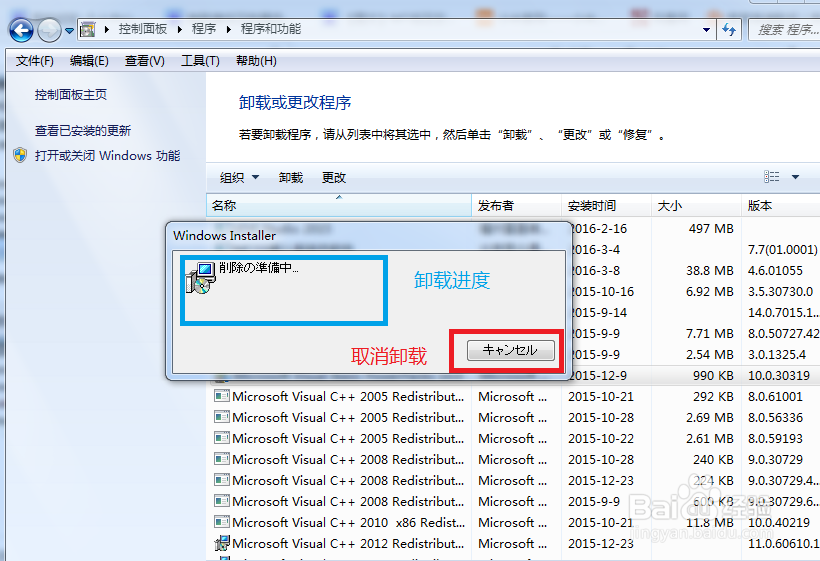Click icon of Visual C++ 2008 dated 2015-12-23

pos(222,479)
